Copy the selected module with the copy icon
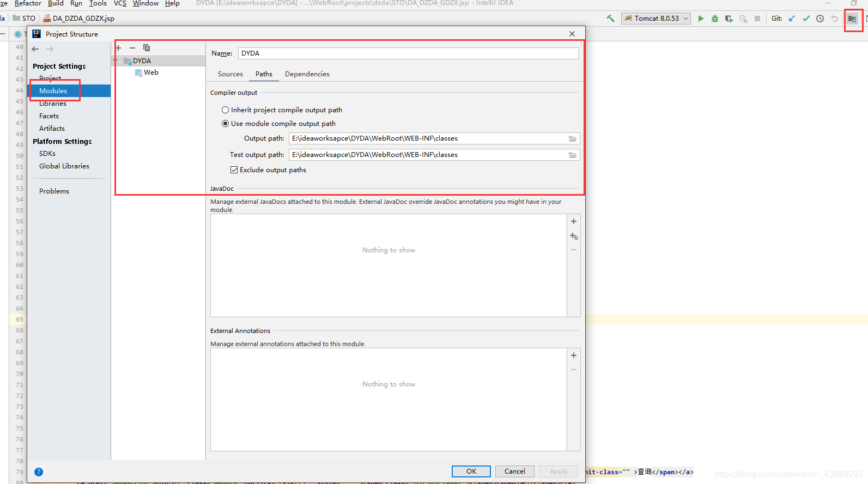 [x=147, y=48]
